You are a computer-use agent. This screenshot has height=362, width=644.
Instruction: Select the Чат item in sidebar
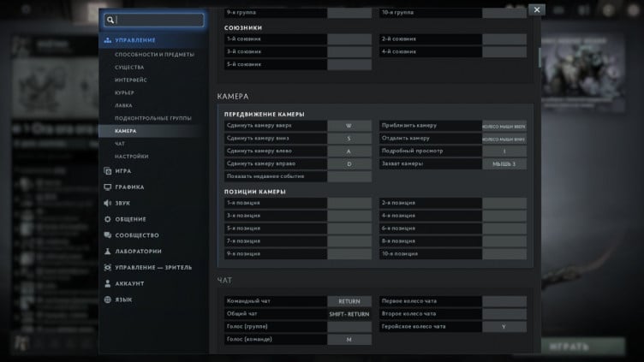point(120,144)
